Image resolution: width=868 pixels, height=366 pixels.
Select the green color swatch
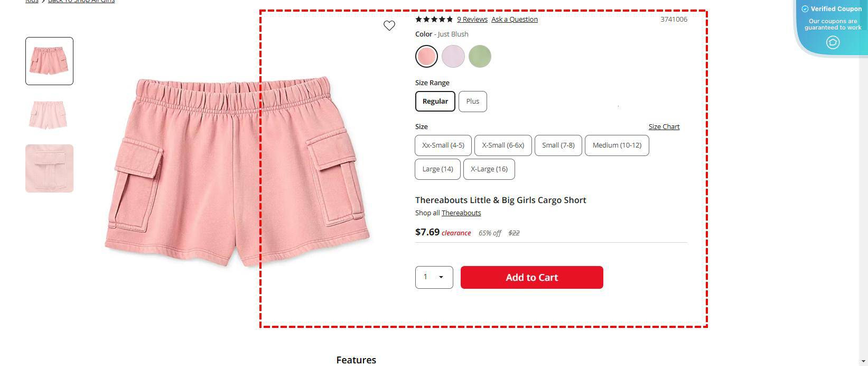(x=479, y=56)
